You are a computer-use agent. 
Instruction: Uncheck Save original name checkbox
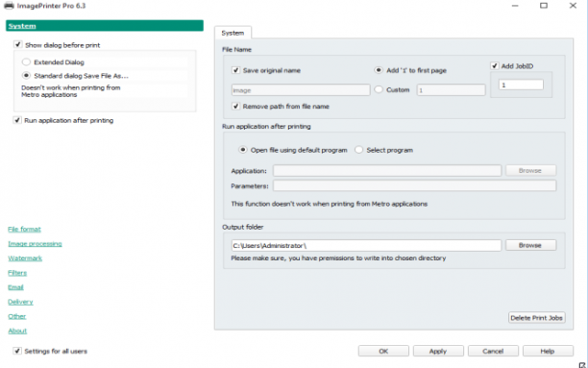(x=235, y=70)
